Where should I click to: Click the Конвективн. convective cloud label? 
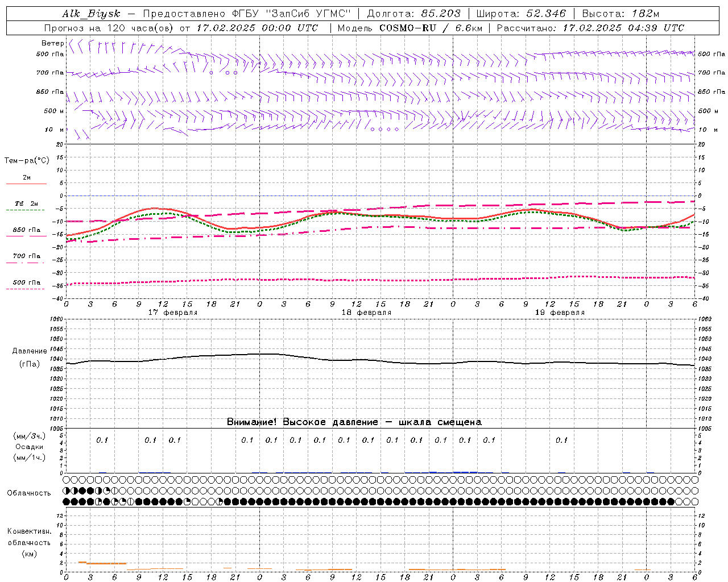coord(30,531)
